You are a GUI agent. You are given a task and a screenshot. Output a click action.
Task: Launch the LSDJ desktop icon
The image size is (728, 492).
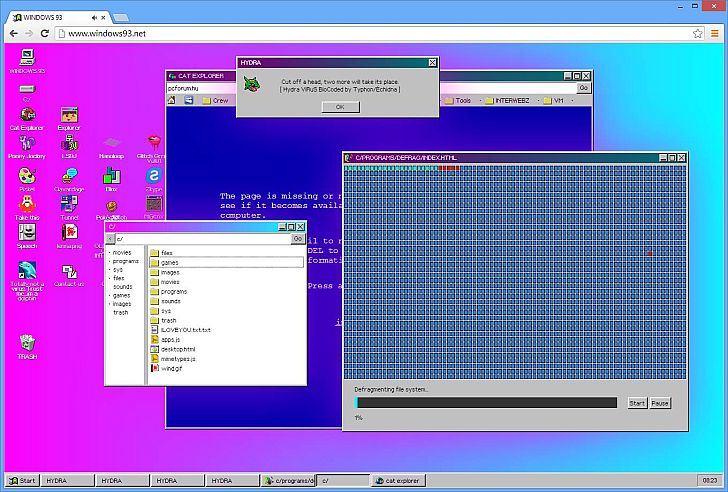[69, 147]
